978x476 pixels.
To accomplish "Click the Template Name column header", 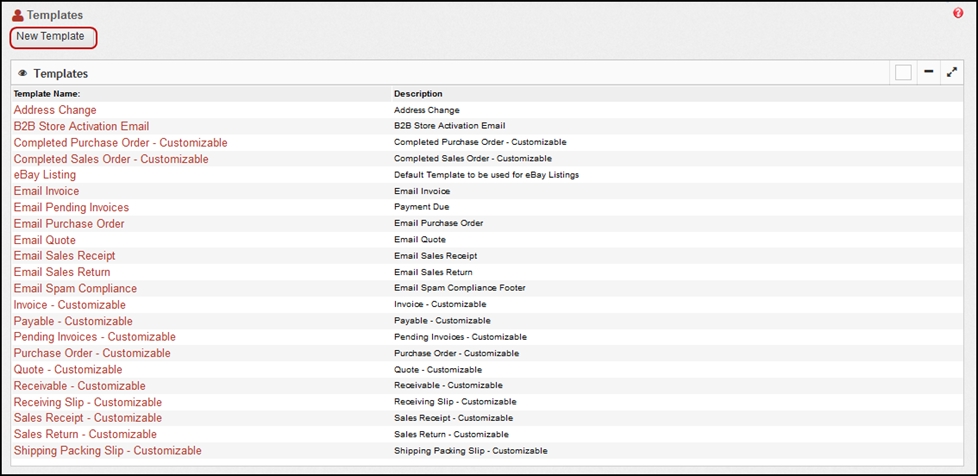I will pyautogui.click(x=47, y=94).
